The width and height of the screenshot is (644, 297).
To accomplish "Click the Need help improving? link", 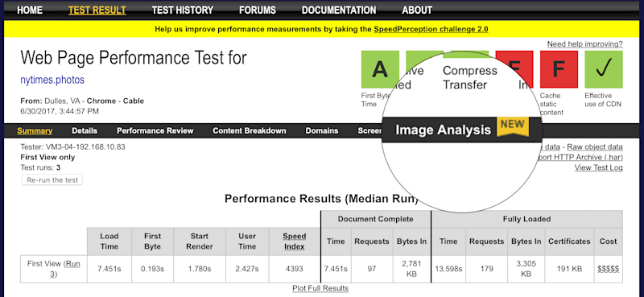I will [585, 44].
